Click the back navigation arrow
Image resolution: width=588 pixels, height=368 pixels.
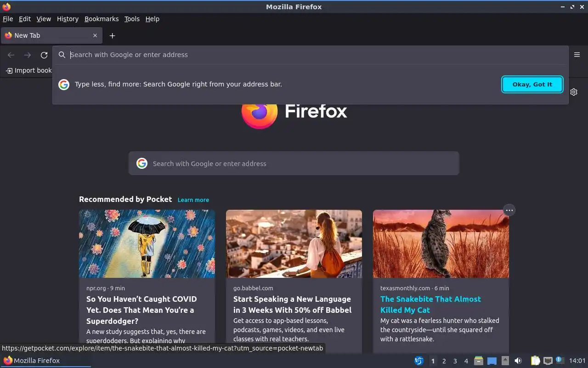coord(11,55)
